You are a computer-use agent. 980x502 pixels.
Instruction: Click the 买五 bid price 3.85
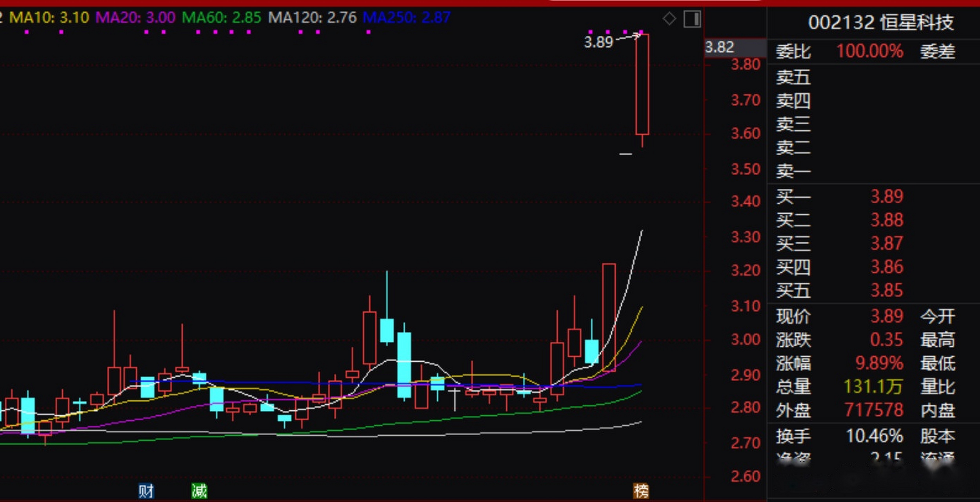[887, 291]
